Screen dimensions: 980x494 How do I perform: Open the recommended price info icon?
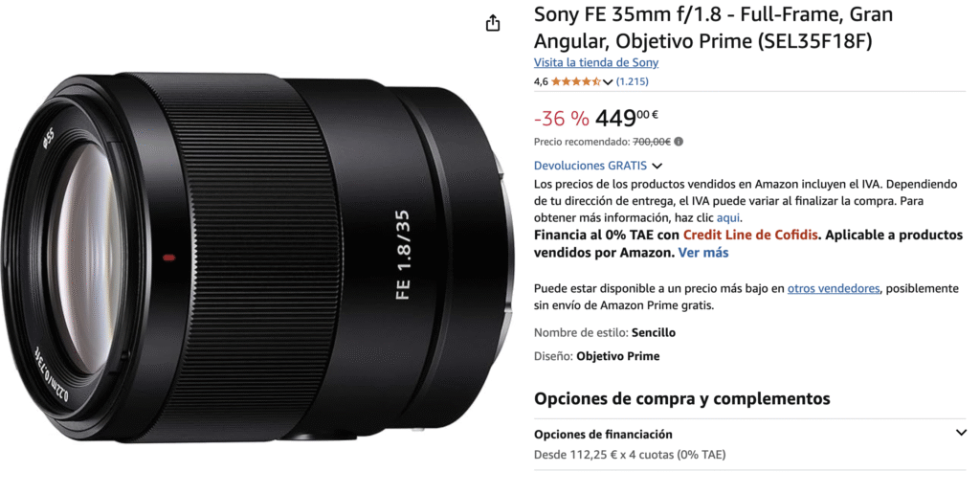click(x=679, y=142)
